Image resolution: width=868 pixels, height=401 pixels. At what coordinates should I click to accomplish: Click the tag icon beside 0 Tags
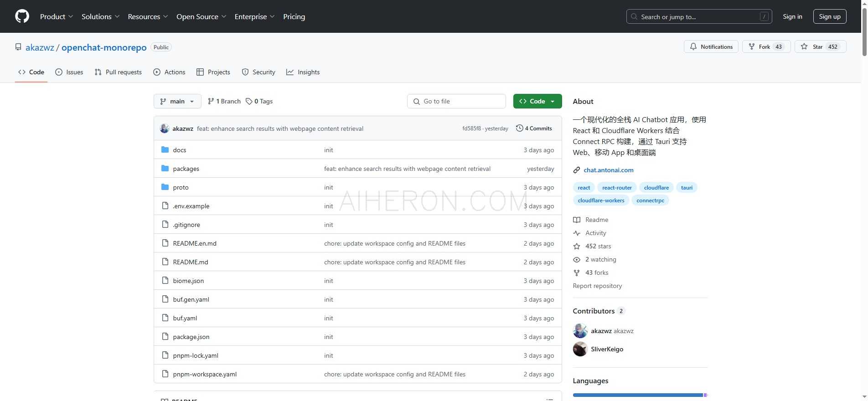point(249,101)
